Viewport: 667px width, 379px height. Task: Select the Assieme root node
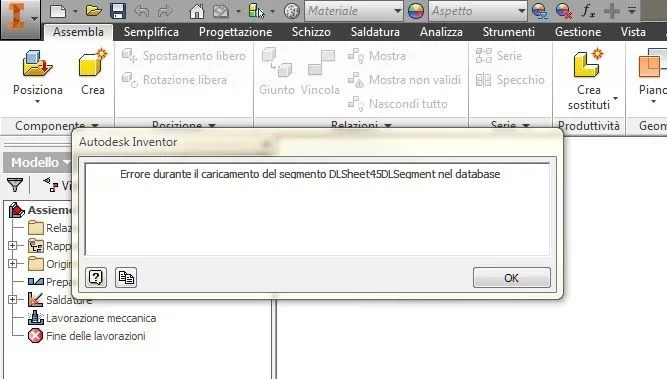(x=41, y=210)
